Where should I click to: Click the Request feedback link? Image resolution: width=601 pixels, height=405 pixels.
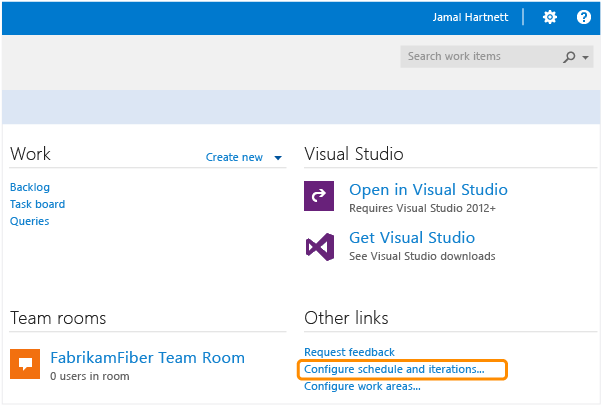pos(349,352)
